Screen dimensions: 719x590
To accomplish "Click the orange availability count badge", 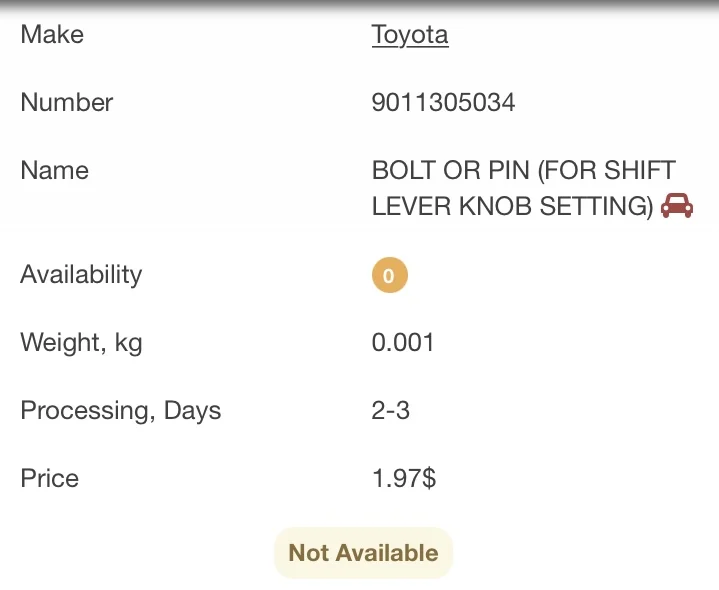I will click(389, 275).
